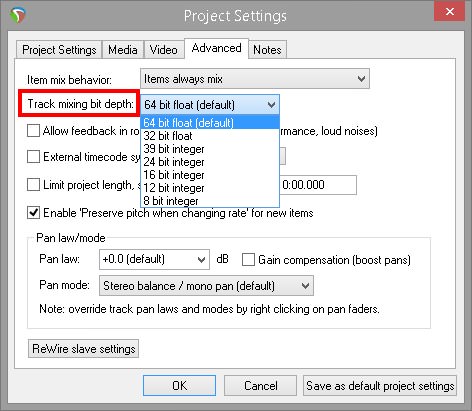Click ReWire slave settings button
Image resolution: width=472 pixels, height=411 pixels.
[83, 349]
